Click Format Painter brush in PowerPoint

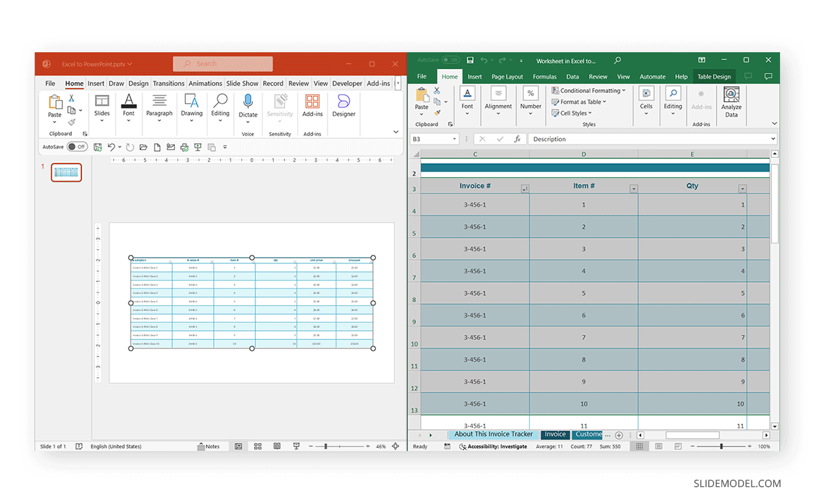[x=71, y=122]
